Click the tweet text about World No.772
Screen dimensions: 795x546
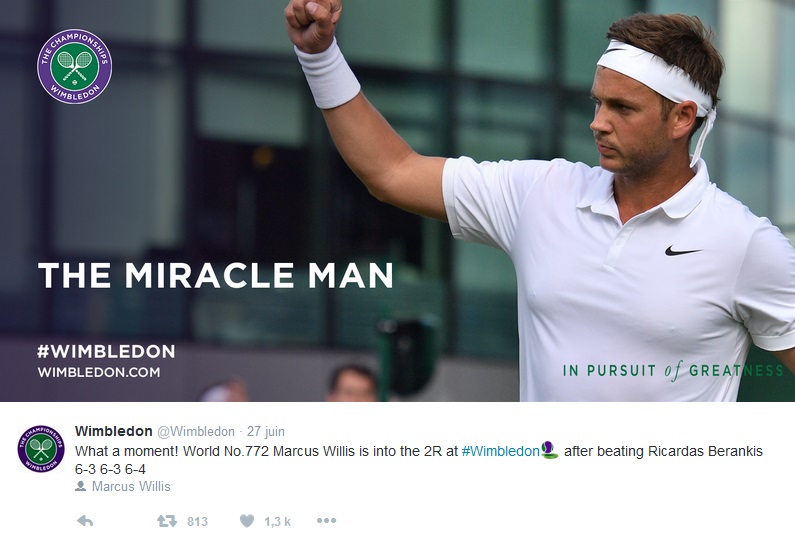pos(419,460)
